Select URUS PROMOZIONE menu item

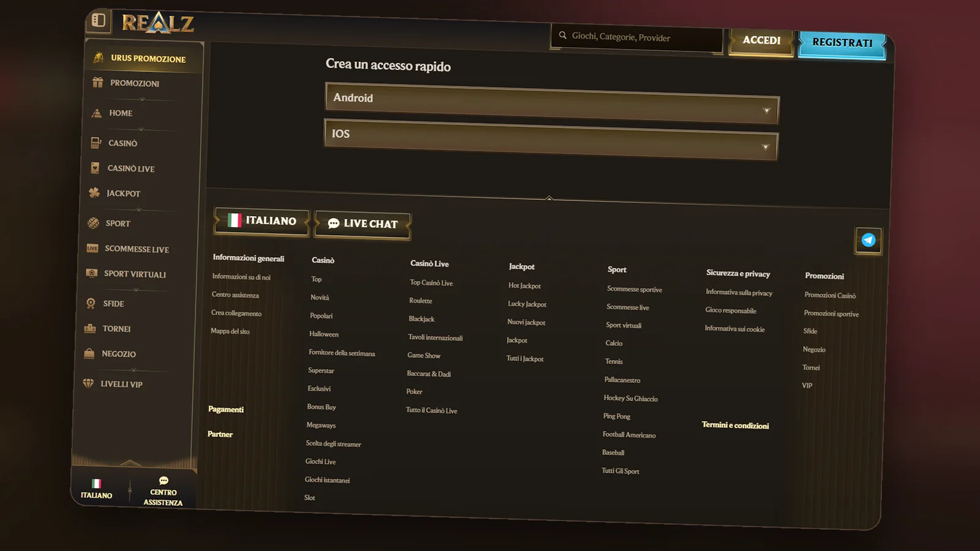[x=142, y=58]
